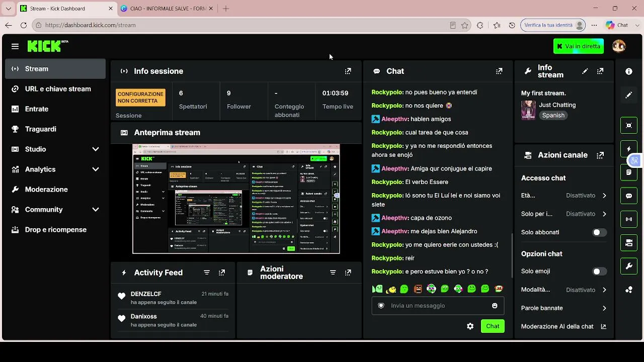This screenshot has height=362, width=644.
Task: Click the shield badge icon in the message box
Action: (x=381, y=306)
